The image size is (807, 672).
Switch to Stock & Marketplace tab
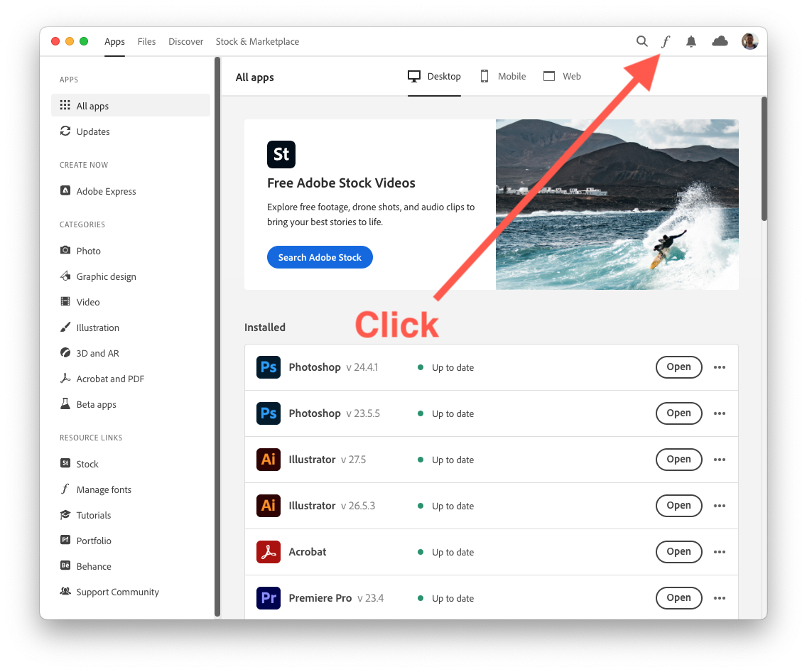click(x=257, y=42)
